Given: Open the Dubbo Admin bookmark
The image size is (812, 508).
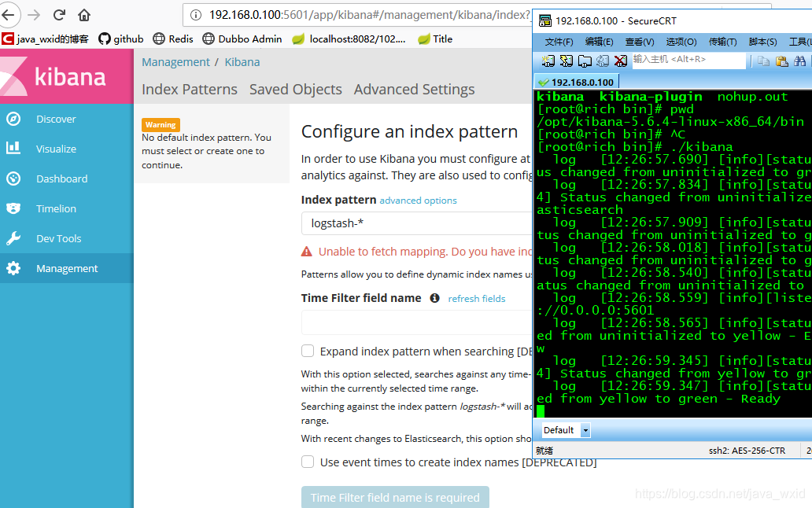Looking at the screenshot, I should [242, 39].
